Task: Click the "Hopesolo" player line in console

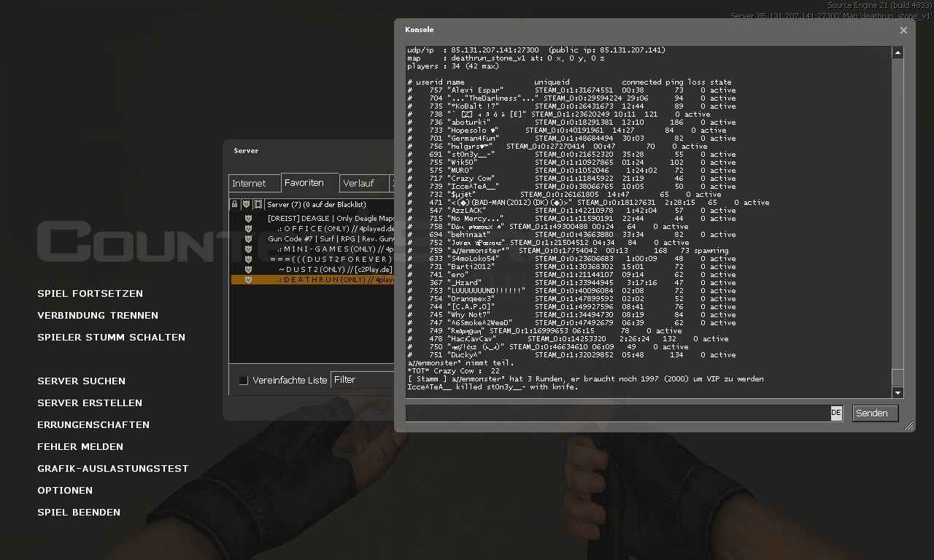Action: coord(567,131)
